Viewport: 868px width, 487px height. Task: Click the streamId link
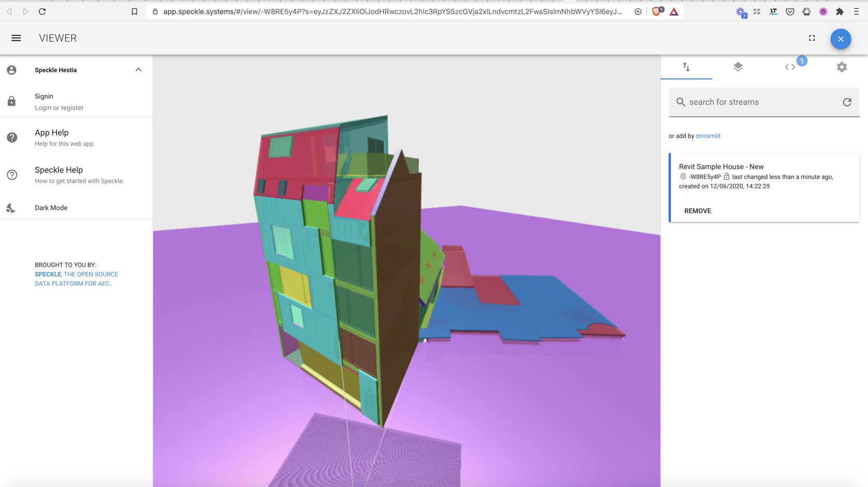pyautogui.click(x=708, y=135)
